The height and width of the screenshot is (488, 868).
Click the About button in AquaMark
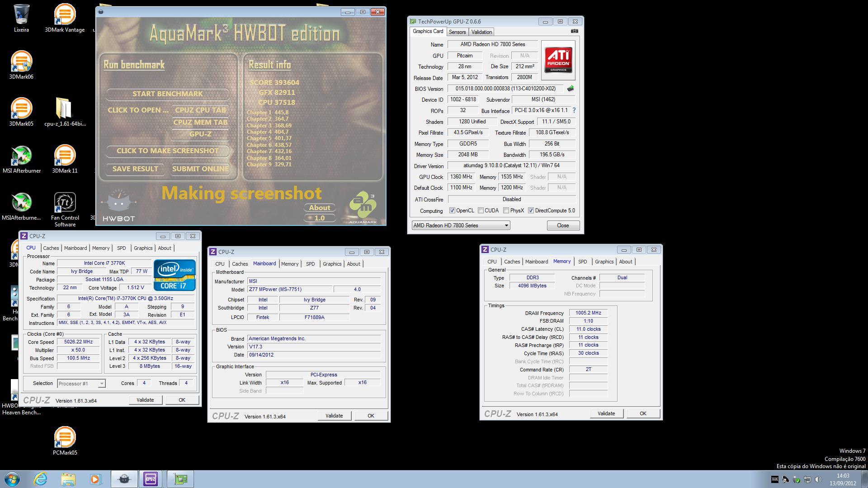point(320,208)
